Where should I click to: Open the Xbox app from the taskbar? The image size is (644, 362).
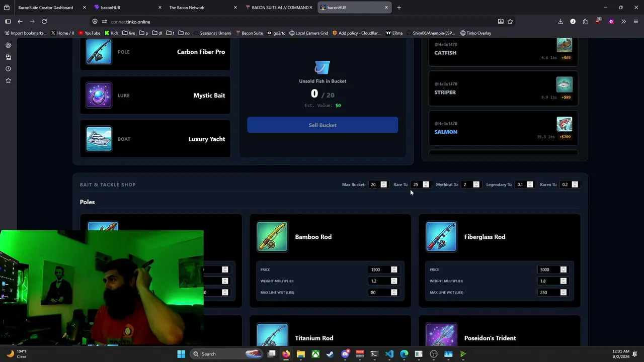point(315,354)
